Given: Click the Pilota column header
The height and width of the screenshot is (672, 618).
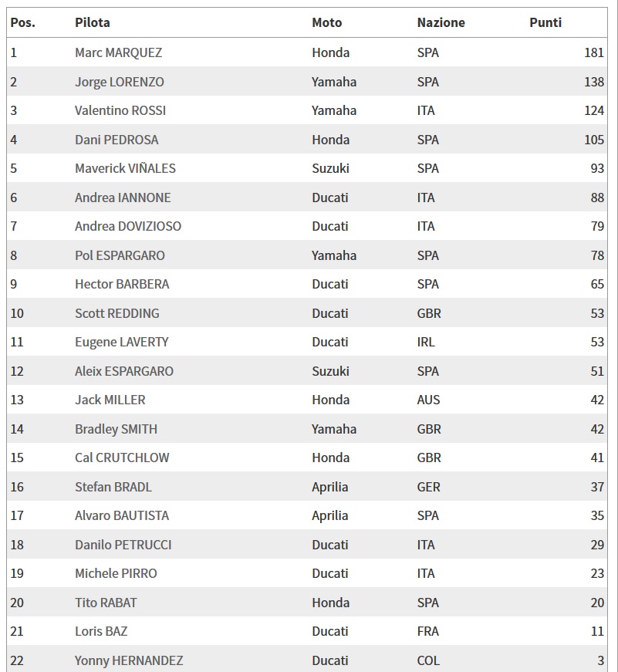Looking at the screenshot, I should point(92,22).
